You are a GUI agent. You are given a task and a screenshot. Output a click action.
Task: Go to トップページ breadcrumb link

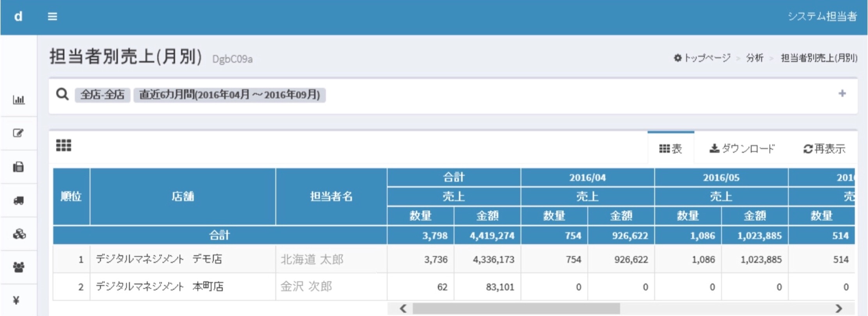(707, 58)
